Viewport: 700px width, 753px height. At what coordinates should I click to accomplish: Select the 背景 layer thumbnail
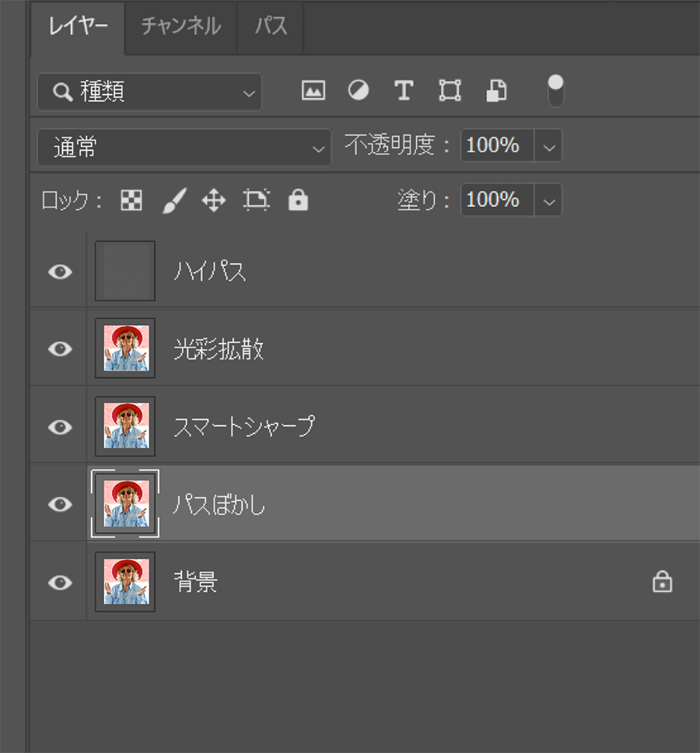pos(125,582)
